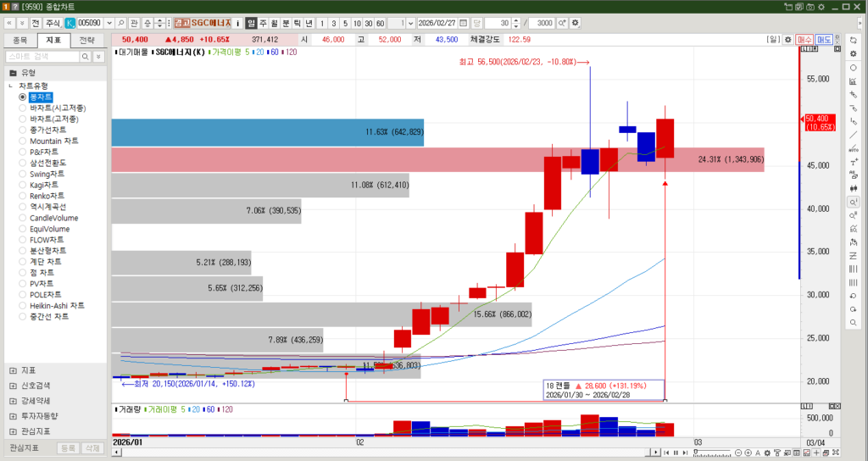Click the stock code search magnifier icon
Viewport: 868px width, 461px height.
point(121,23)
